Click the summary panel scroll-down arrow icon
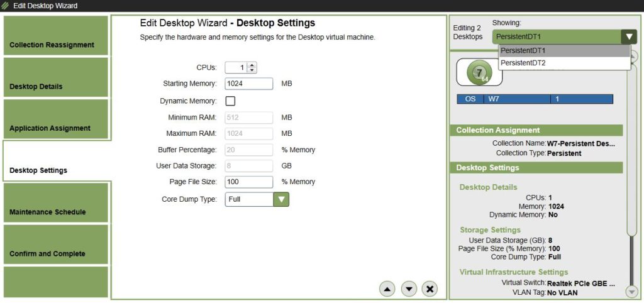Viewport: 644px width, 303px height. (631, 292)
